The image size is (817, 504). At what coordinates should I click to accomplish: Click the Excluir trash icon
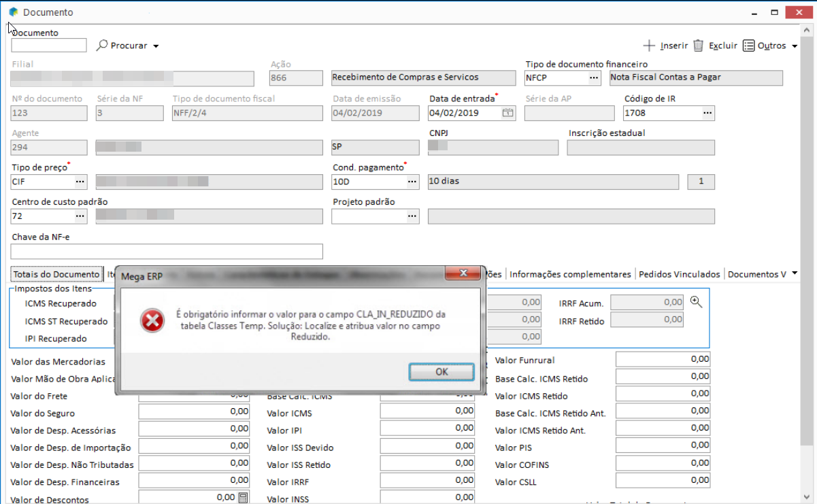pyautogui.click(x=698, y=46)
